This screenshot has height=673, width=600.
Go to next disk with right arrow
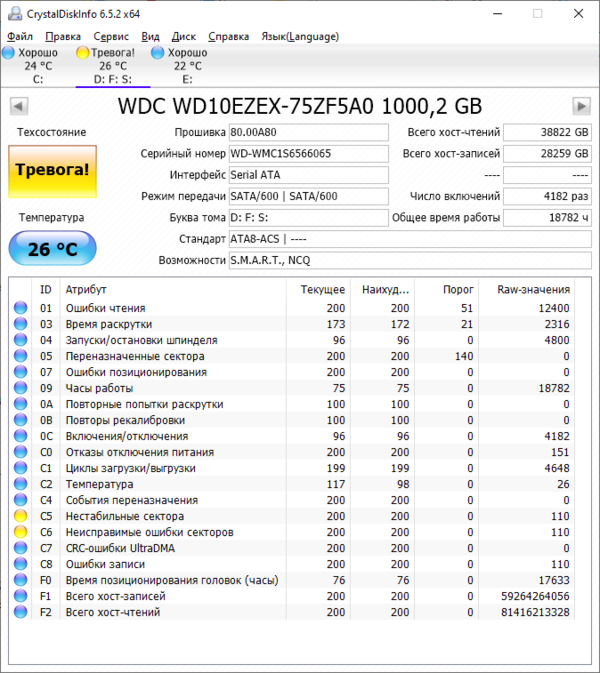point(582,106)
